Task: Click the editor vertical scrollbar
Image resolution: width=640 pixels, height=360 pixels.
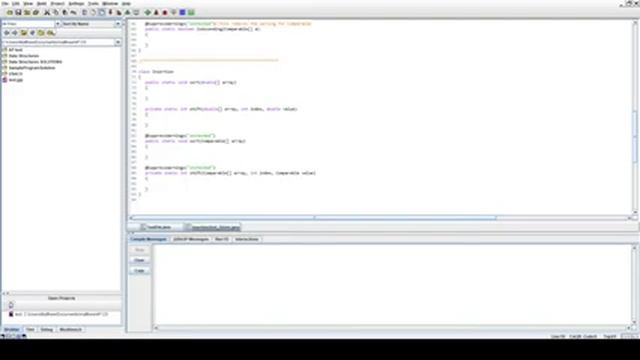Action: [x=635, y=118]
